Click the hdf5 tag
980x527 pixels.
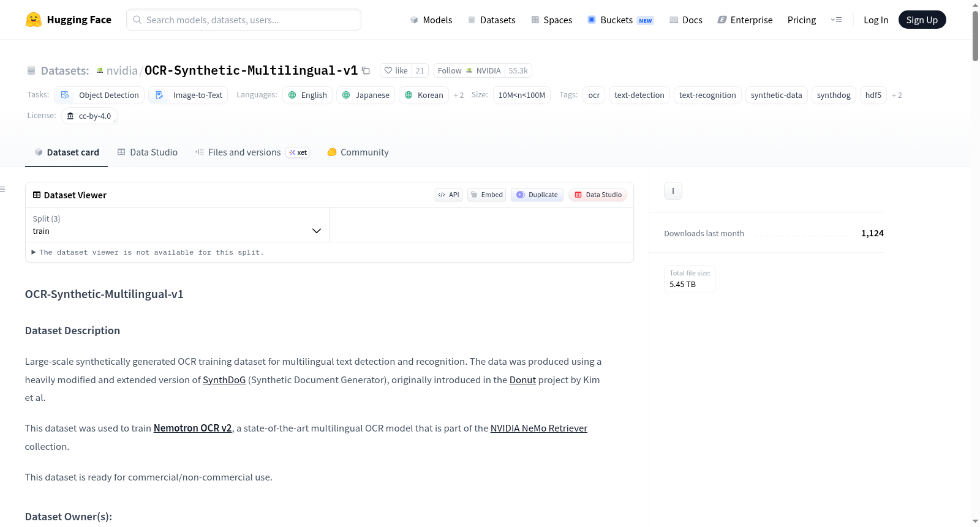pos(873,95)
